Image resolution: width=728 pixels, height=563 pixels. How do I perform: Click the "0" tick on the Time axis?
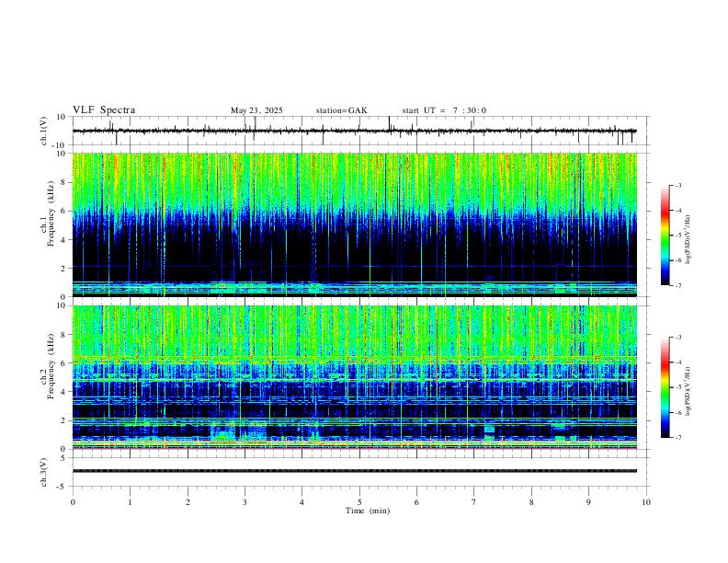[73, 502]
